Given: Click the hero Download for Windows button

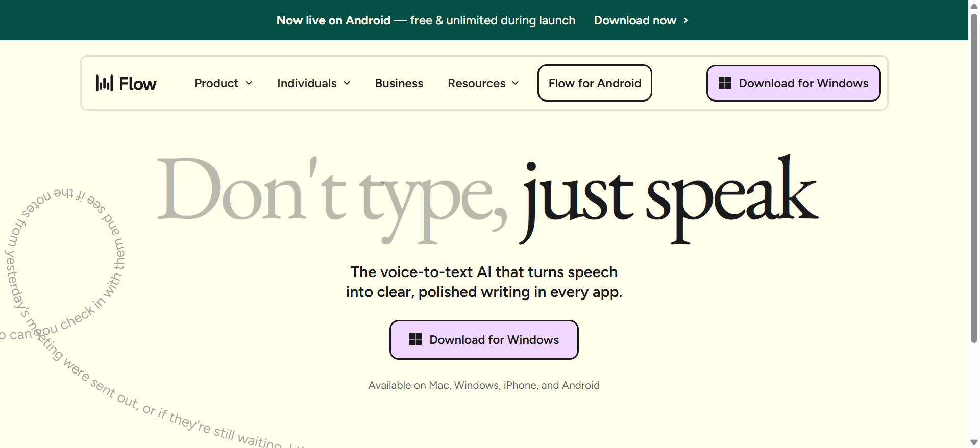Looking at the screenshot, I should pyautogui.click(x=484, y=340).
